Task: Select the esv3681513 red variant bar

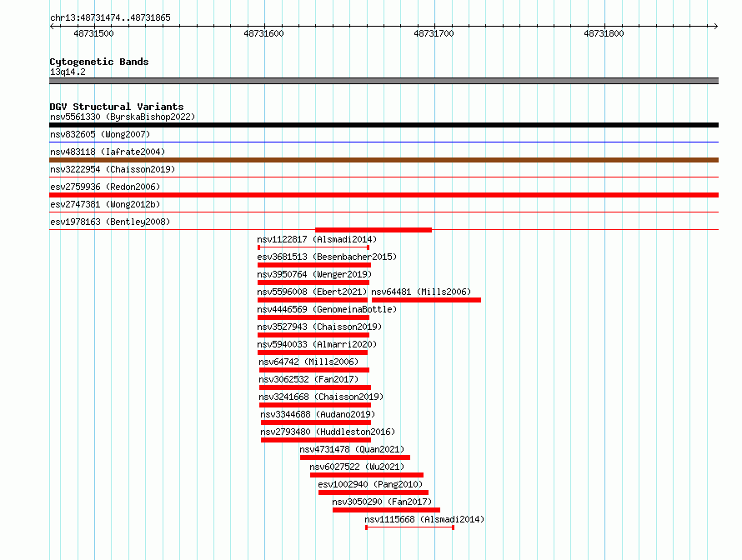Action: tap(314, 265)
